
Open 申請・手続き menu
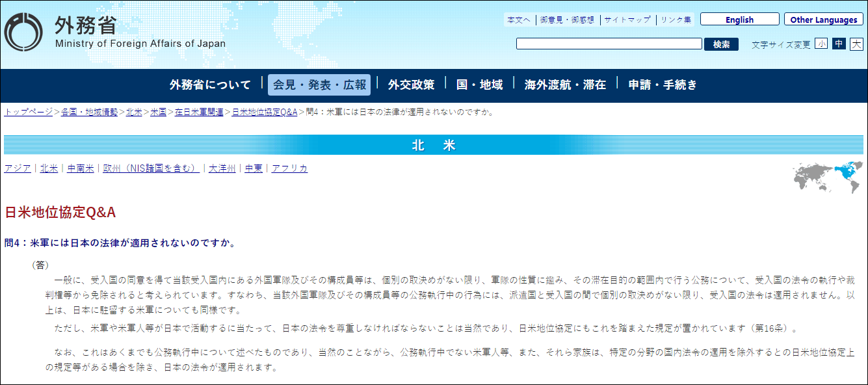click(x=663, y=85)
